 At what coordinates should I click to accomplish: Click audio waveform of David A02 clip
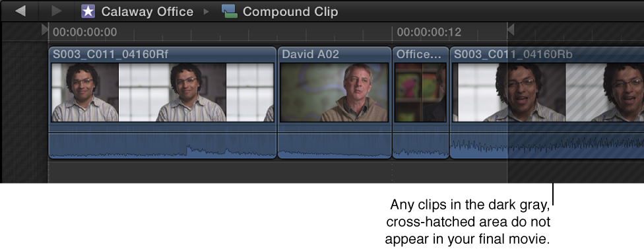click(x=335, y=146)
